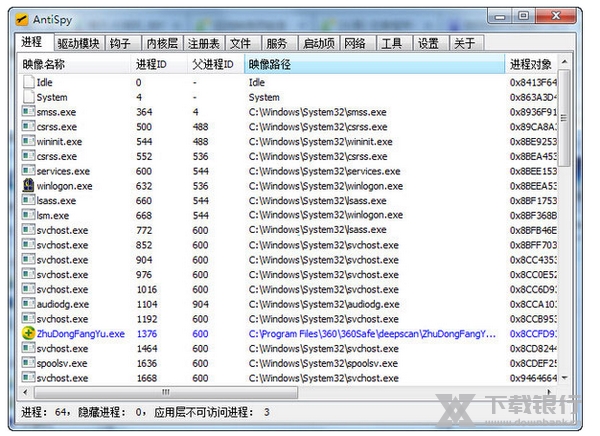600x436 pixels.
Task: Click icon of csrss.exe PID 500
Action: [28, 126]
